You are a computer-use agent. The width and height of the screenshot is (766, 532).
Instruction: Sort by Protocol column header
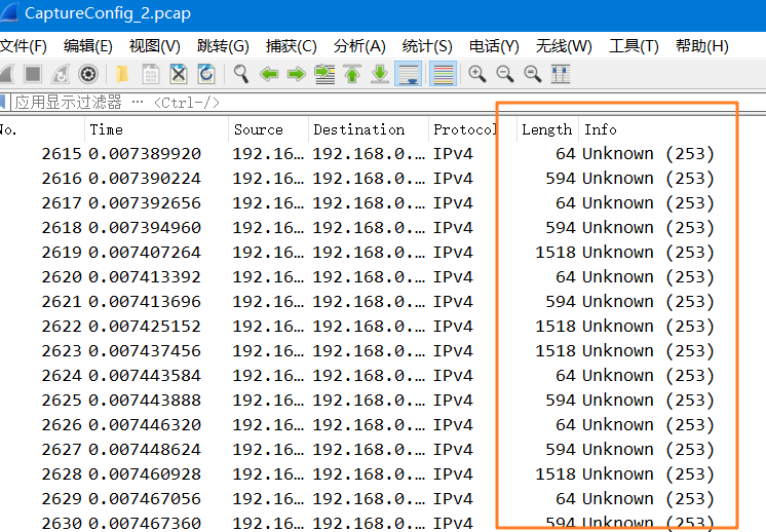(x=472, y=130)
